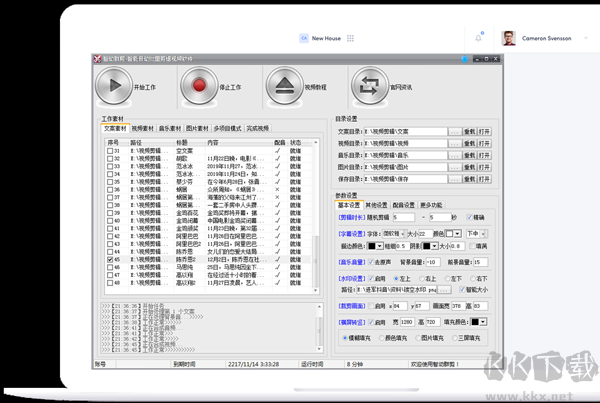The height and width of the screenshot is (403, 600).
Task: Expand the 下中 subtitle position dropdown
Action: click(x=484, y=233)
